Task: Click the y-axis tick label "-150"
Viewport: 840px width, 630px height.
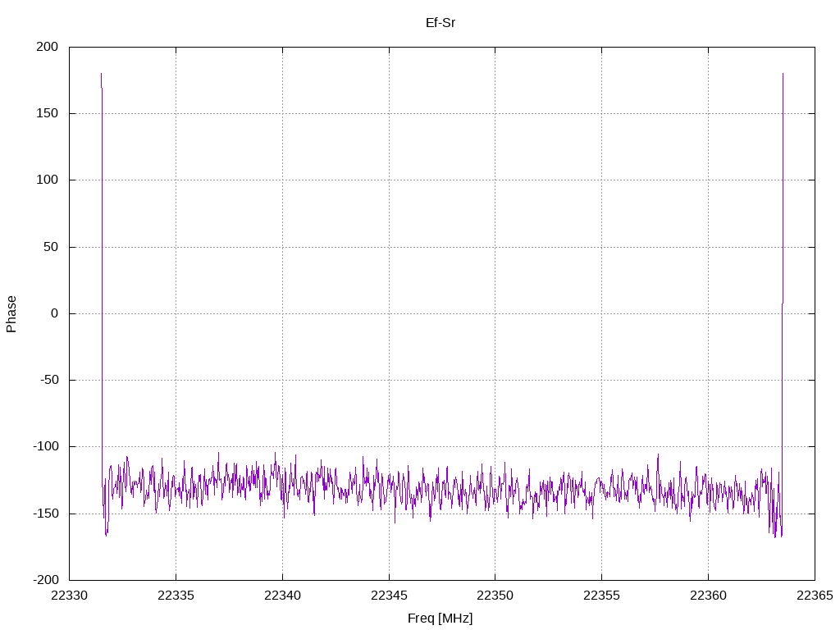Action: (46, 514)
